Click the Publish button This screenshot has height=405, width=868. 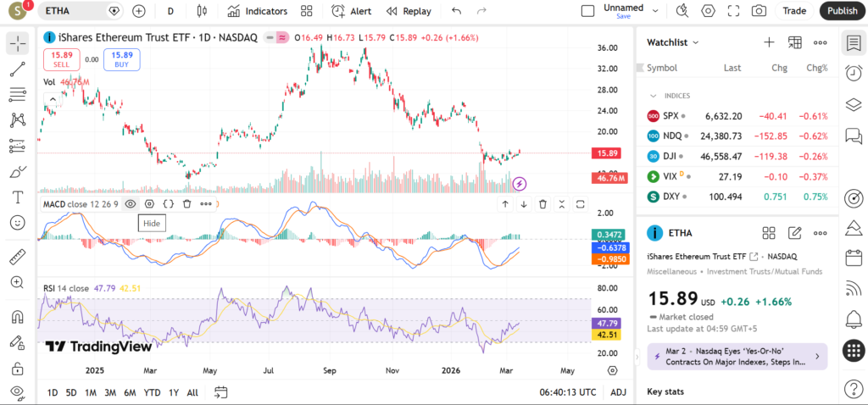[842, 11]
